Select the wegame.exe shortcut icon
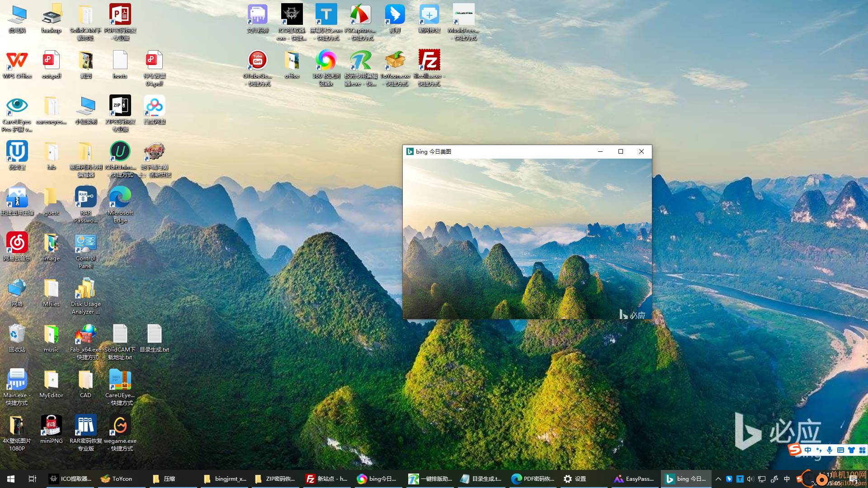868x488 pixels. pos(120,433)
